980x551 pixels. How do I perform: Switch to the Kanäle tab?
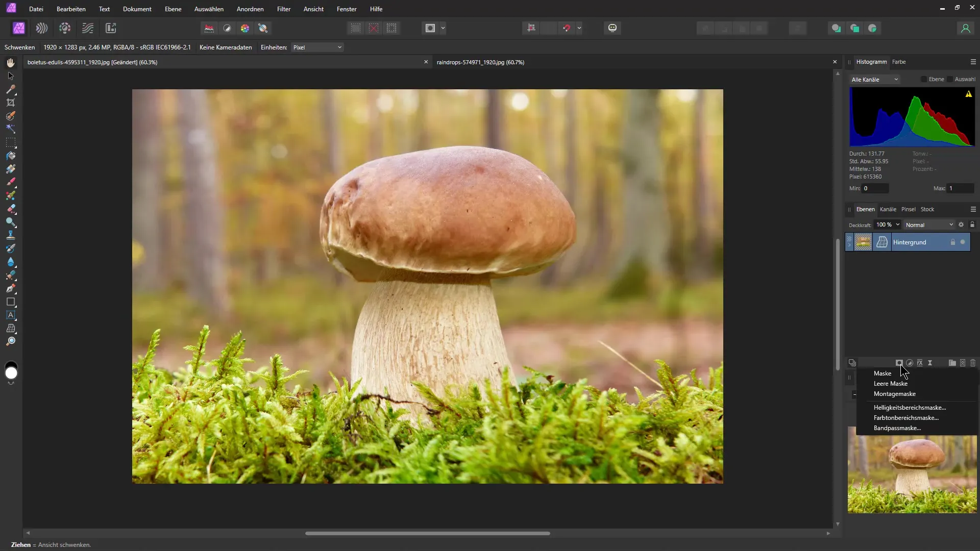888,209
